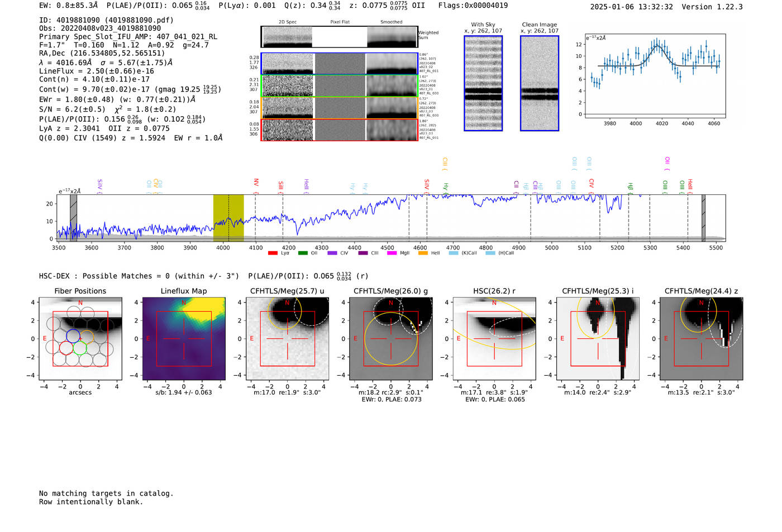Viewport: 782px width, 532px height.
Task: Click the Flags:0x00004019 text
Action: tap(473, 6)
